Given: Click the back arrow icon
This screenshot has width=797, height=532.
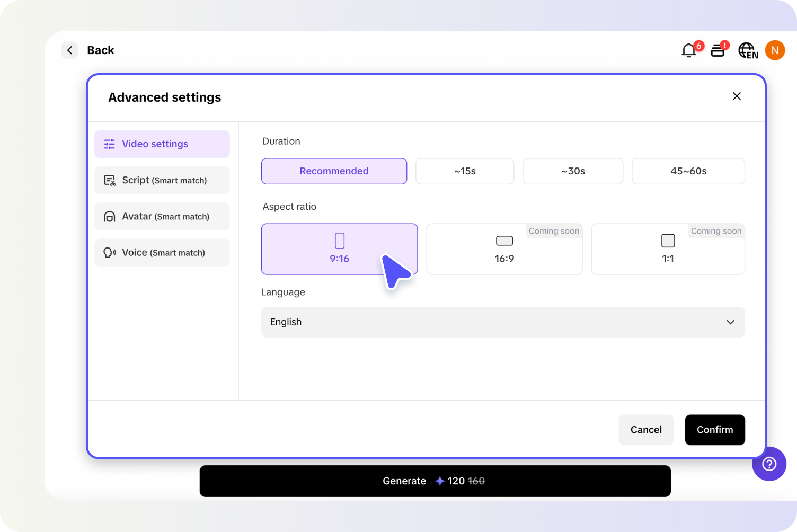Looking at the screenshot, I should point(70,50).
